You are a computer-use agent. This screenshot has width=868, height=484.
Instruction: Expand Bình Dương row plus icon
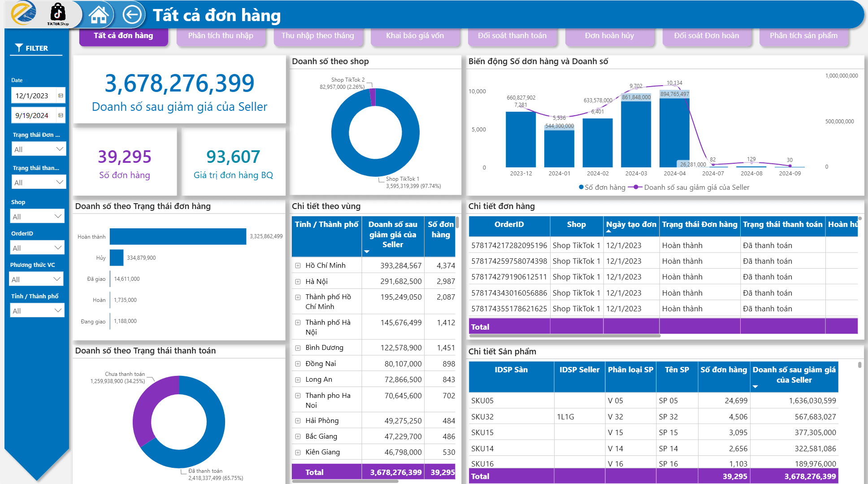point(298,348)
